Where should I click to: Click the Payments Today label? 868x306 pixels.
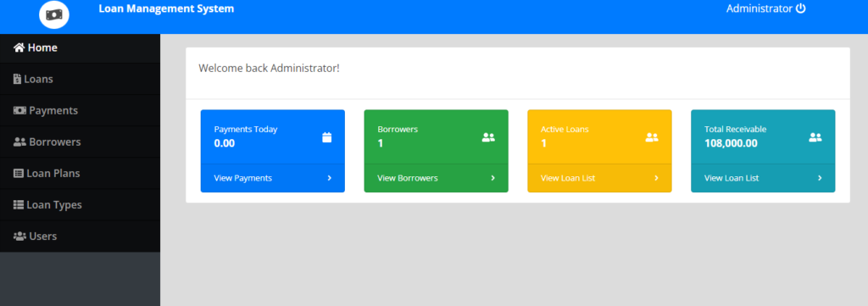click(245, 130)
